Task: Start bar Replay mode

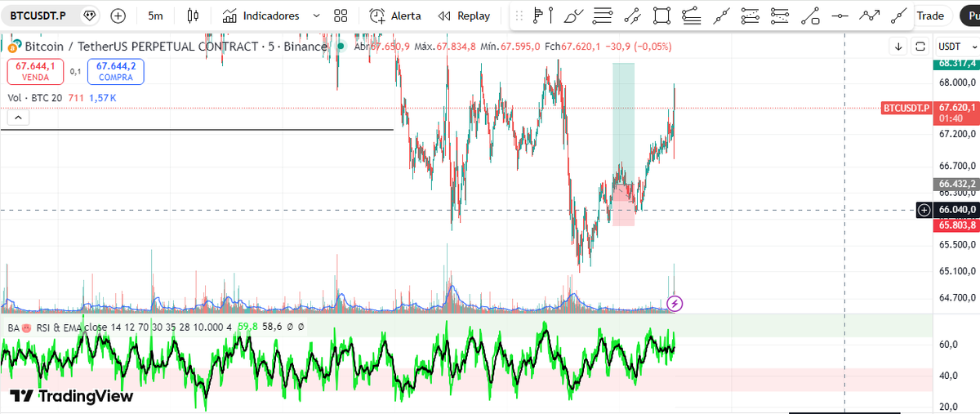Action: point(465,16)
